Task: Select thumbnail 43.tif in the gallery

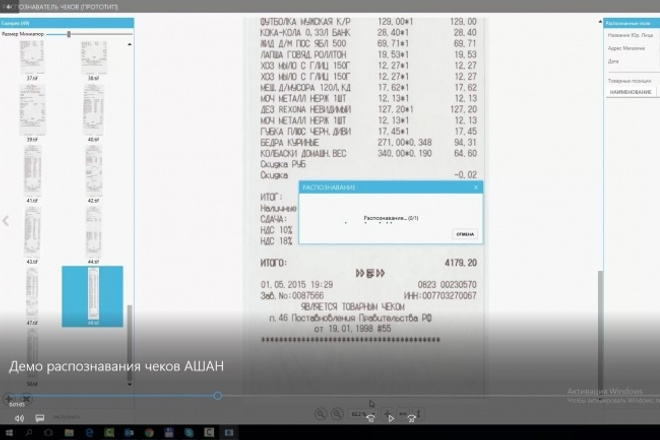Action: pyautogui.click(x=32, y=235)
